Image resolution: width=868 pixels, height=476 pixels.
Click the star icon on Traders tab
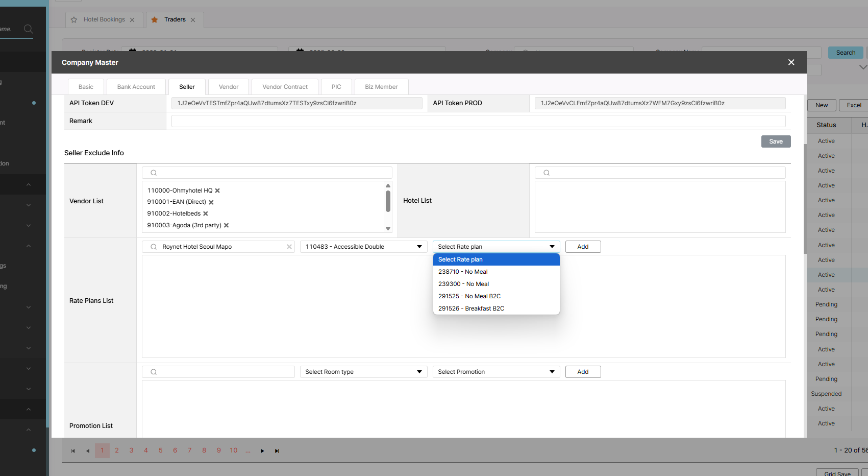155,20
